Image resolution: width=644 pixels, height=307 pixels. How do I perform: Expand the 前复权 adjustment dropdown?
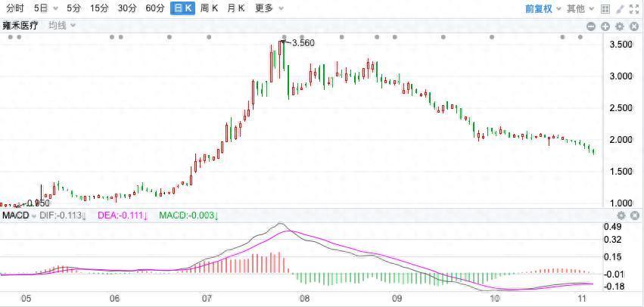click(x=543, y=9)
